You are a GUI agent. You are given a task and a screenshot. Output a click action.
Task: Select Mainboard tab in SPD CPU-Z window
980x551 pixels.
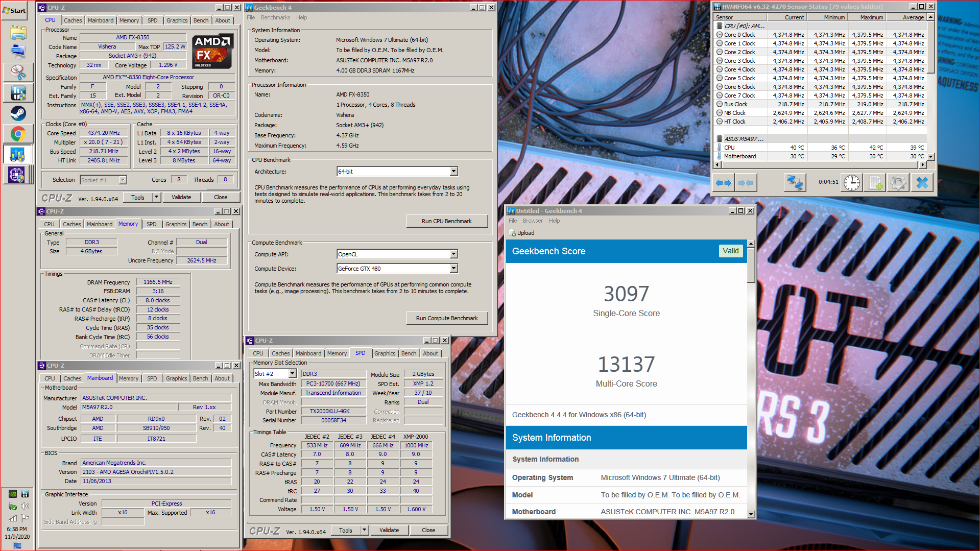[x=308, y=353]
